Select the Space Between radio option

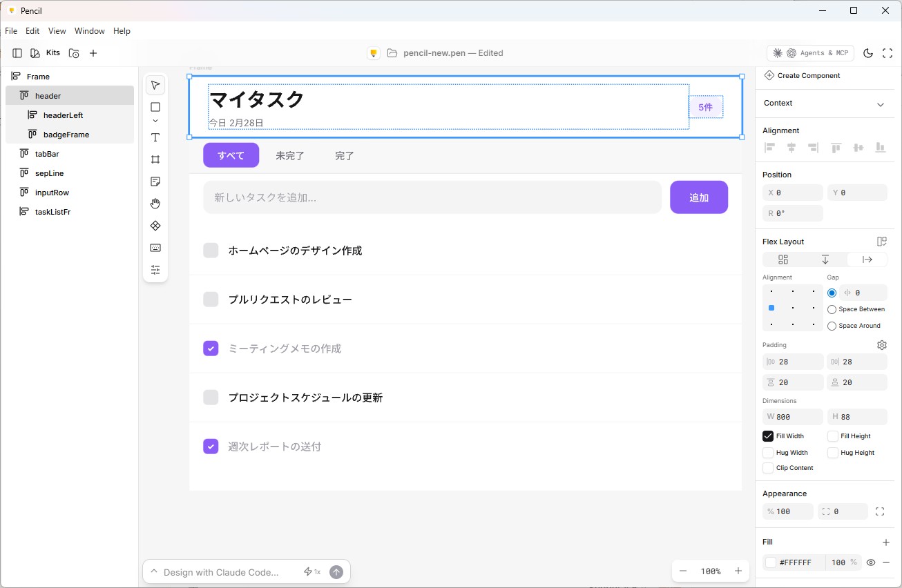[x=832, y=310]
